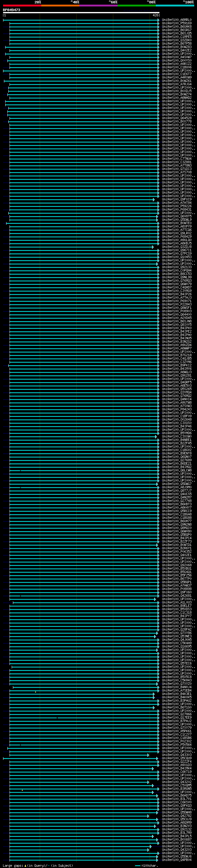Image resolution: width=197 pixels, height=868 pixels.
Task: Select hit label UniRef100_Q5DWG7
Action: coord(176,483)
